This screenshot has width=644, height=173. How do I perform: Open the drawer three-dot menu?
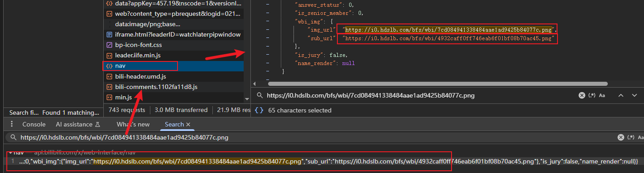coord(12,124)
